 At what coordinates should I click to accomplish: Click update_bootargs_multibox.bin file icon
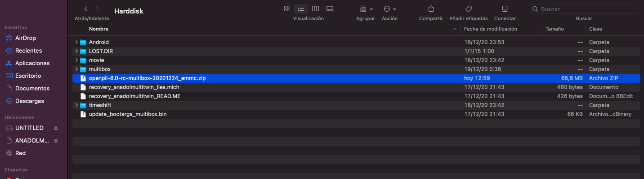tap(83, 114)
